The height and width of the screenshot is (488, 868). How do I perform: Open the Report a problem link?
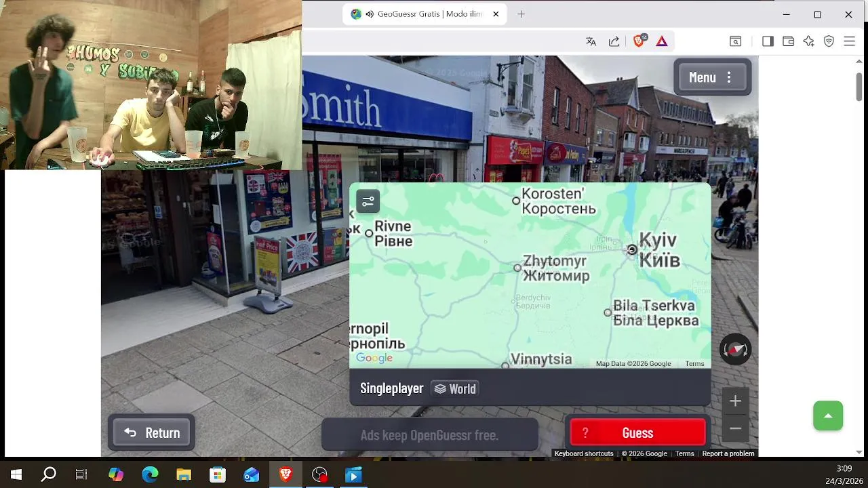click(x=728, y=453)
